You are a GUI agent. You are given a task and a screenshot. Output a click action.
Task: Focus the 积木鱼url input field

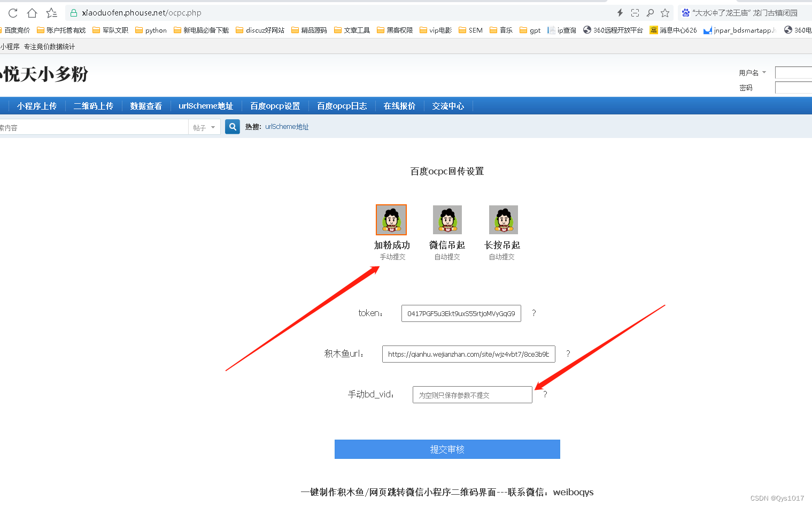coord(469,354)
